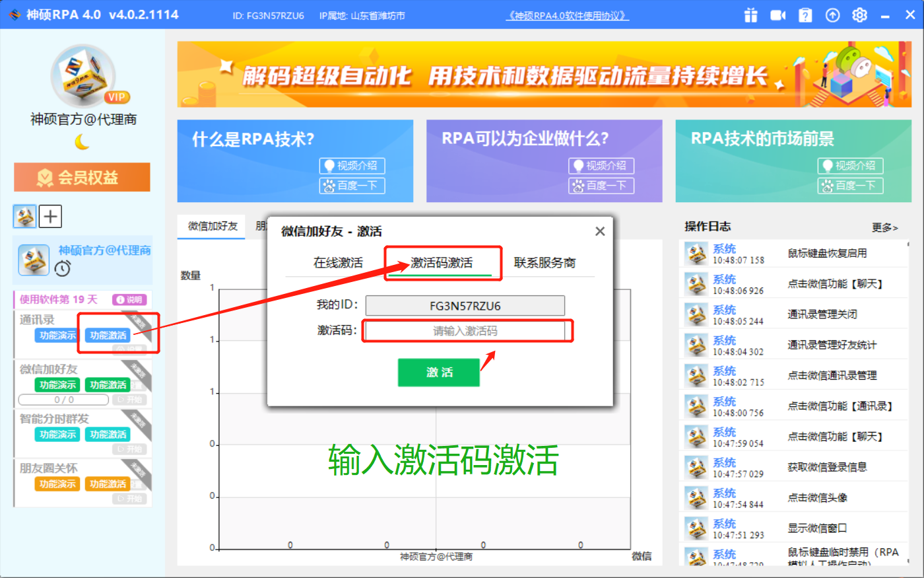Click the avatar of the 10:47:54 log entry

pyautogui.click(x=696, y=498)
